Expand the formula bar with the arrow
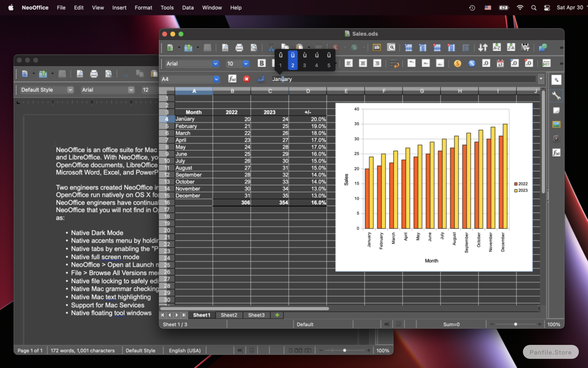This screenshot has height=368, width=588. click(541, 79)
